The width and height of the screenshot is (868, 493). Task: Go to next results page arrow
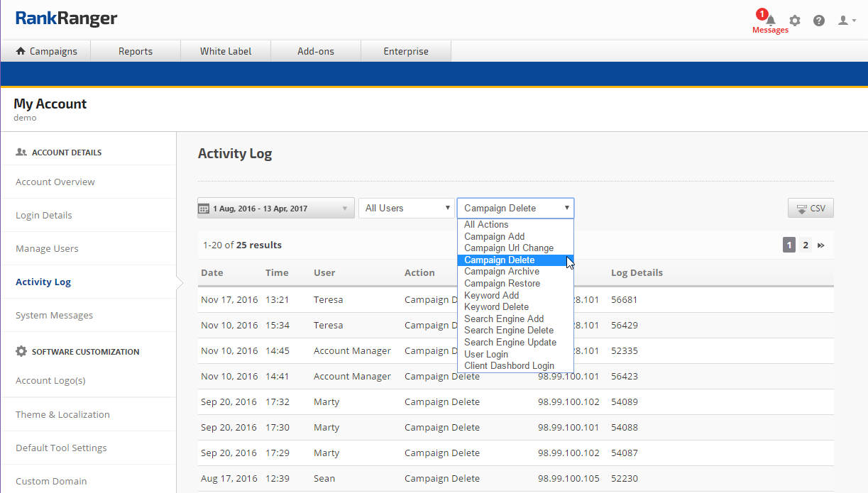pos(821,245)
